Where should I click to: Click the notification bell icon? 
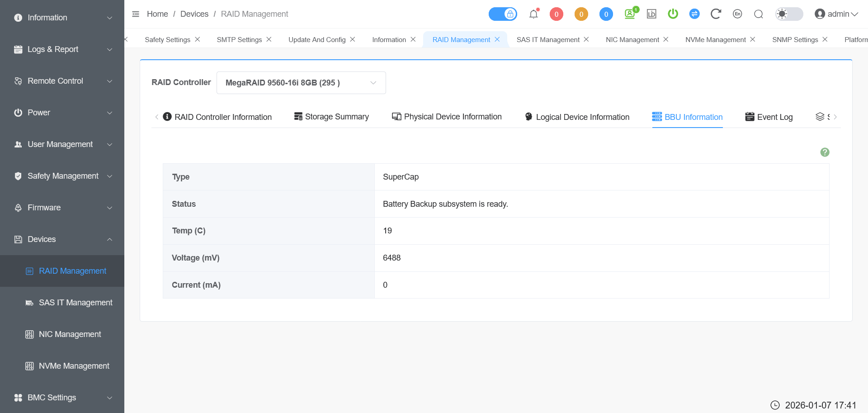click(533, 14)
